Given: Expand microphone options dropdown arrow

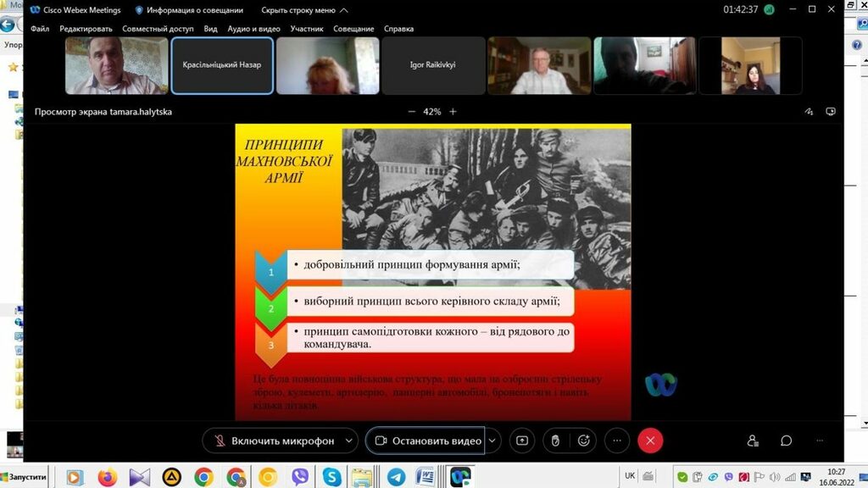Looking at the screenshot, I should point(349,441).
